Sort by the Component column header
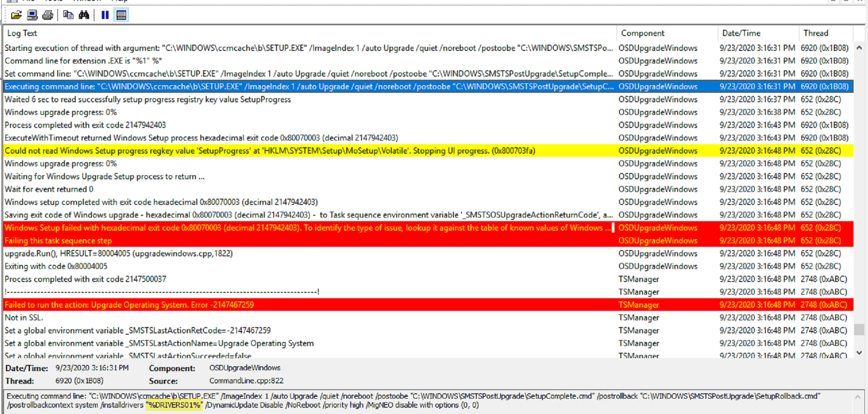The height and width of the screenshot is (414, 868). click(642, 33)
